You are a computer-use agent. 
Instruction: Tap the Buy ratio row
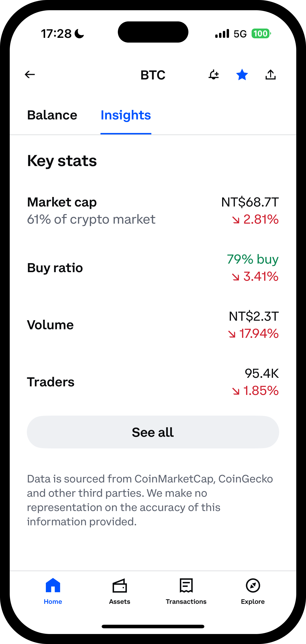[153, 268]
